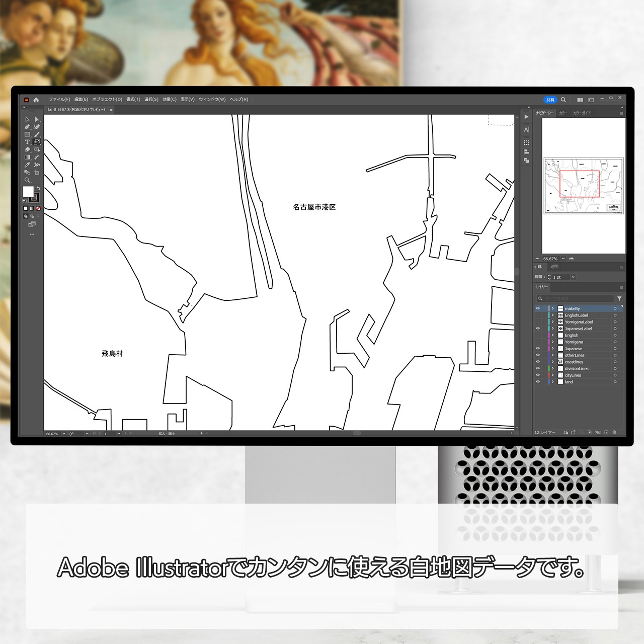Open the change screen mode icon
Viewport: 644px width, 644px height.
[32, 224]
